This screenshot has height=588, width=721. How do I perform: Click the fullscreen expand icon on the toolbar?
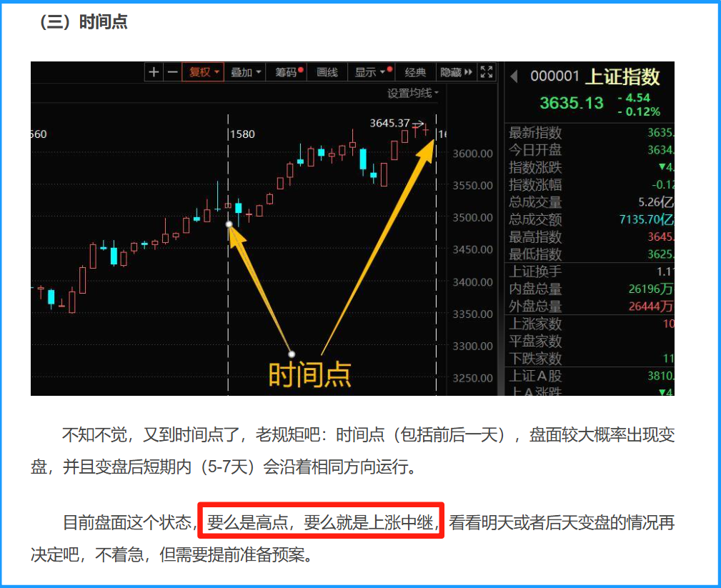click(487, 72)
